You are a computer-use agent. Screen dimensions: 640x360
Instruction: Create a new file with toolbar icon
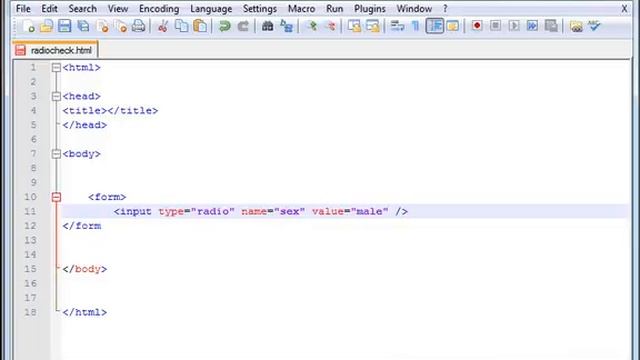coord(28,26)
